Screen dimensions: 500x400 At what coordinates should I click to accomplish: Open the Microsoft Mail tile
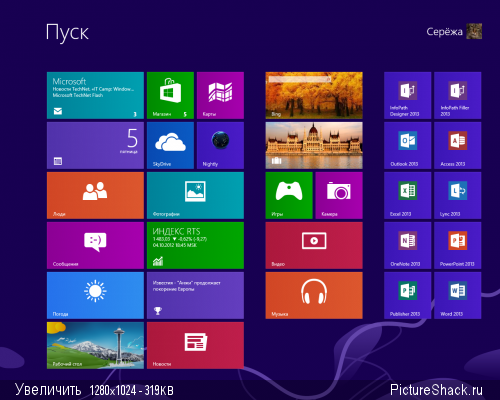coord(95,95)
